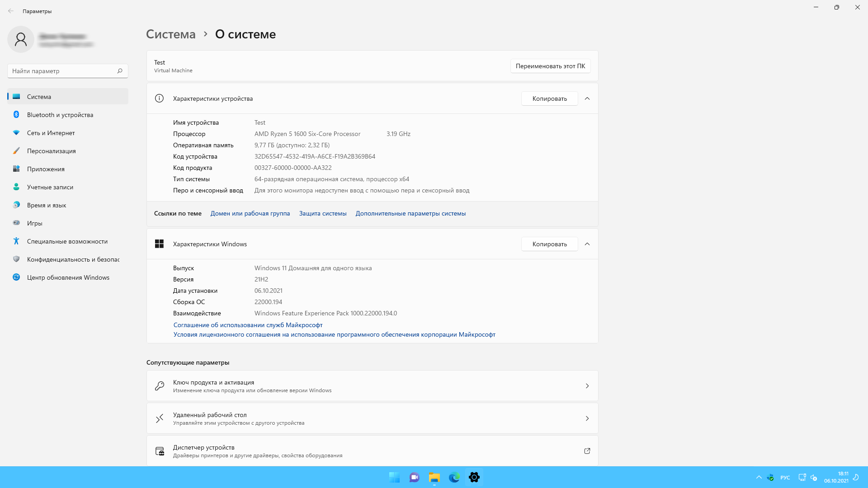Expand Удаленный рабочий стол chevron
This screenshot has width=868, height=488.
click(x=587, y=418)
